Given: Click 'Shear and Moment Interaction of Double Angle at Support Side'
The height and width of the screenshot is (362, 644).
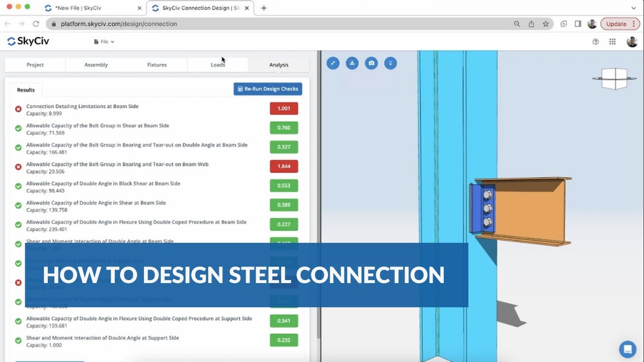Looking at the screenshot, I should pyautogui.click(x=103, y=338).
